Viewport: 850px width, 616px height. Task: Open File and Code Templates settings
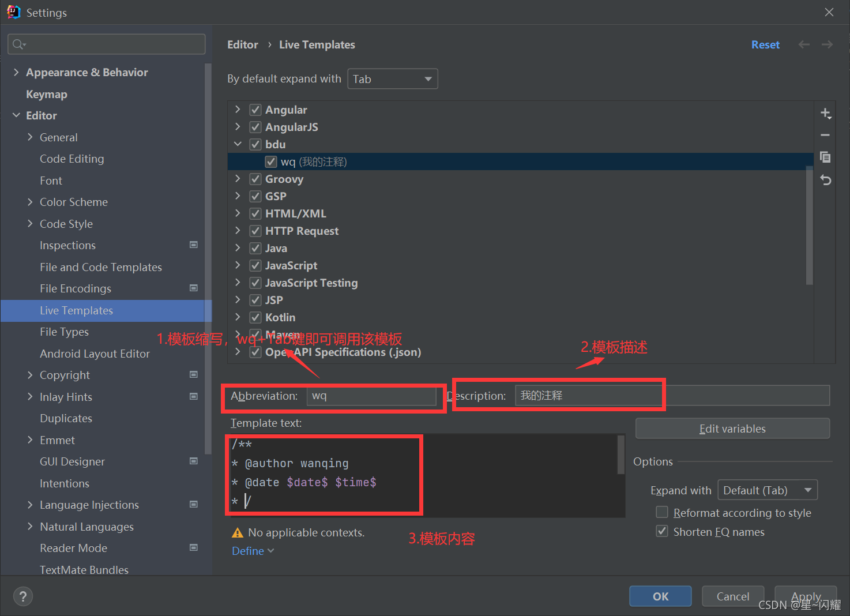101,267
